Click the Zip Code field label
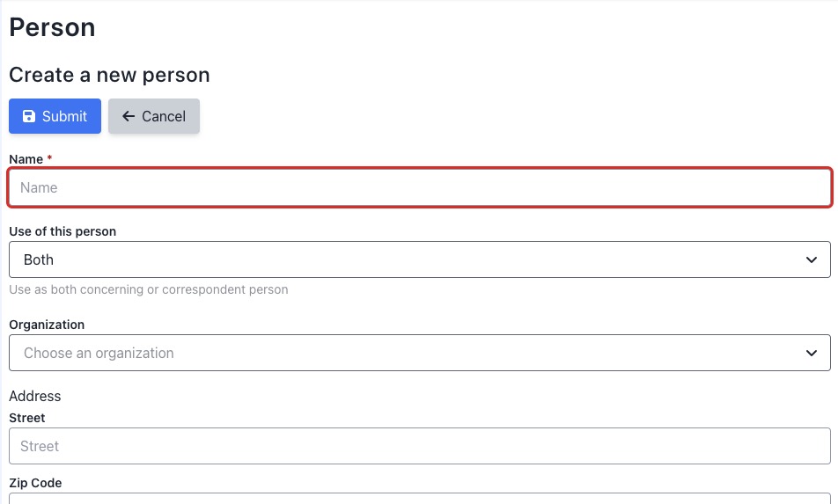Viewport: 838px width, 504px height. click(35, 483)
